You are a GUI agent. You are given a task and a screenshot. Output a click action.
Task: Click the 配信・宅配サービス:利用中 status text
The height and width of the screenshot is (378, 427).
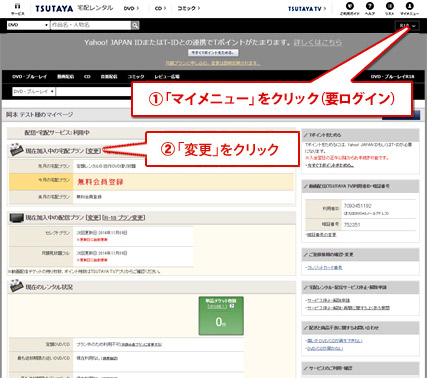(x=57, y=133)
